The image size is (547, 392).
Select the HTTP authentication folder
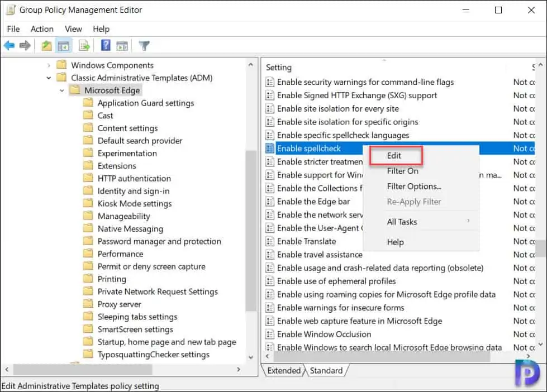pyautogui.click(x=134, y=178)
